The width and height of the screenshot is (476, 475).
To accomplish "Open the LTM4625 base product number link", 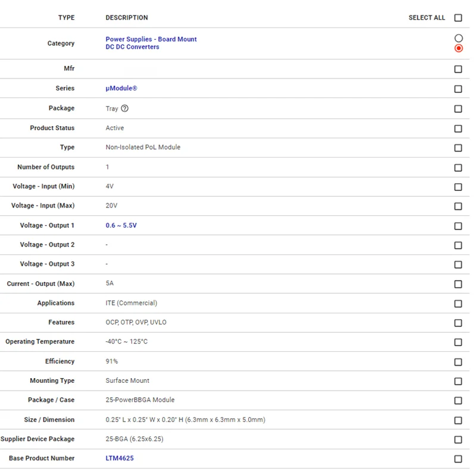I will (x=120, y=458).
